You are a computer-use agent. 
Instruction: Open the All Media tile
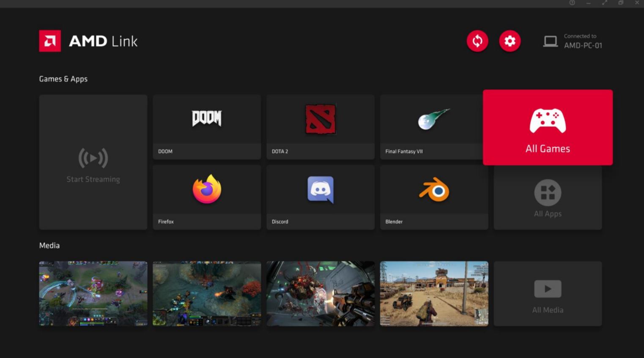point(548,294)
